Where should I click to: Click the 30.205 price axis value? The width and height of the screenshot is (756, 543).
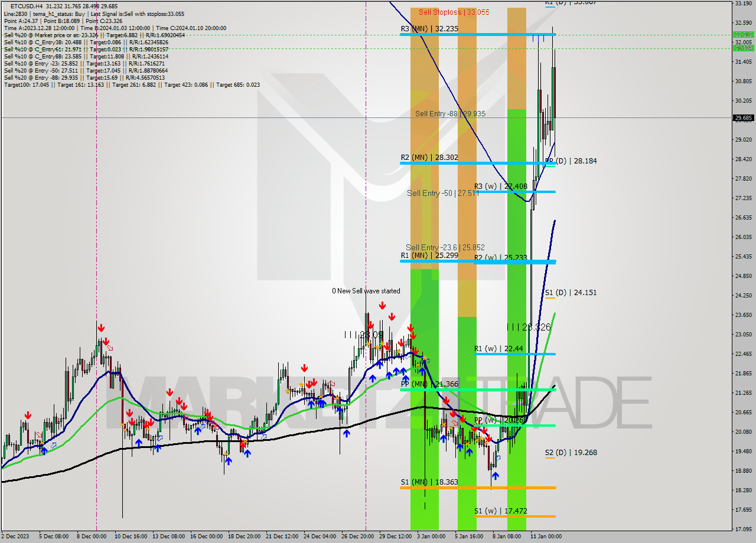click(x=743, y=100)
